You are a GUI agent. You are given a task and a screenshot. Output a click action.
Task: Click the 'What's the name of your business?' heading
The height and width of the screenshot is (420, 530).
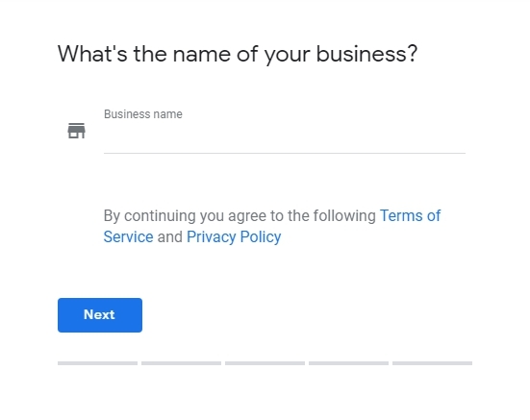tap(238, 54)
